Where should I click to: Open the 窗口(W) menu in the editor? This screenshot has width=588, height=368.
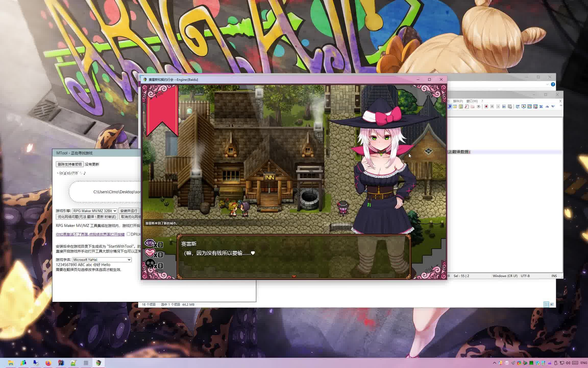(472, 101)
